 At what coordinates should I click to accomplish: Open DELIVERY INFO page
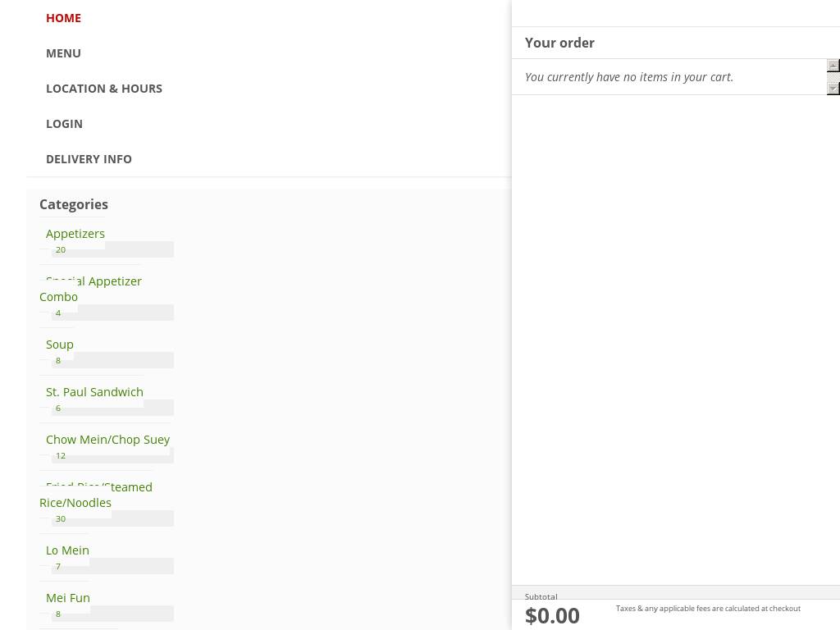click(89, 159)
